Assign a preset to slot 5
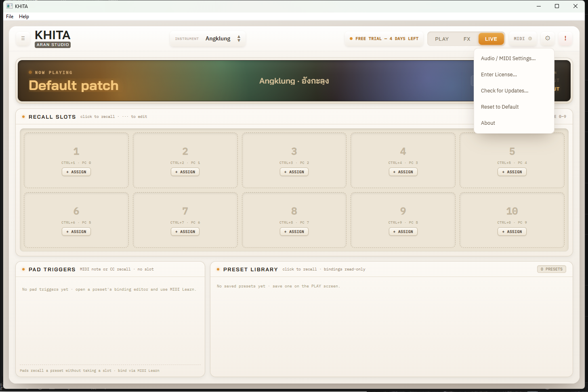Viewport: 588px width, 392px height. tap(512, 172)
